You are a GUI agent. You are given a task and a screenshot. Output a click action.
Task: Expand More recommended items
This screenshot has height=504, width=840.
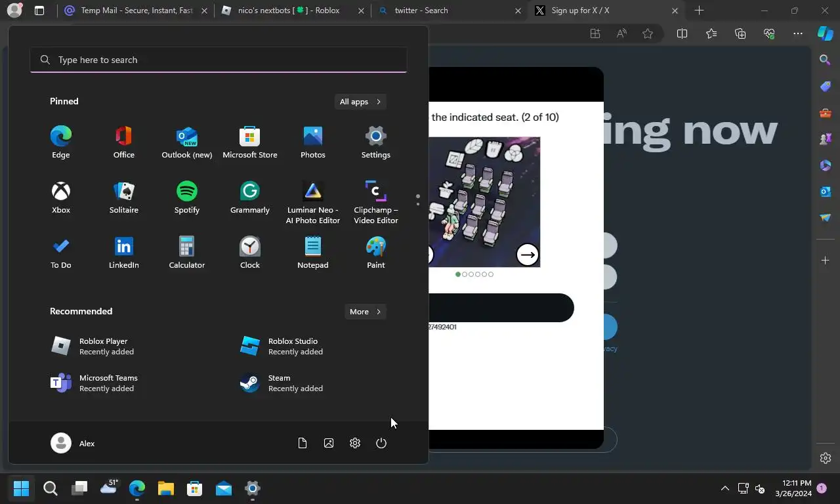[366, 312]
